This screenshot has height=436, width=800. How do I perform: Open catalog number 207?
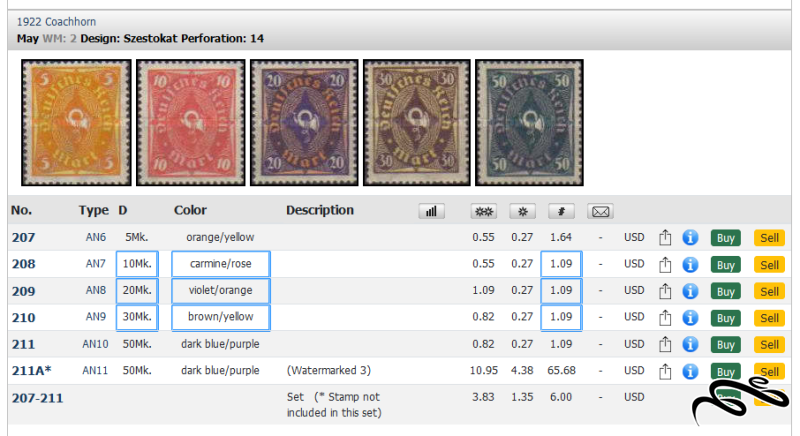23,238
